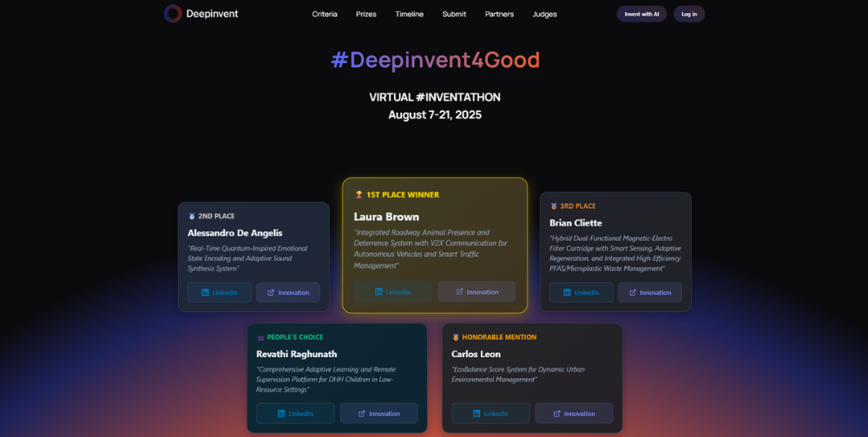
Task: Click the Deepinvent circular logo icon
Action: coord(173,14)
